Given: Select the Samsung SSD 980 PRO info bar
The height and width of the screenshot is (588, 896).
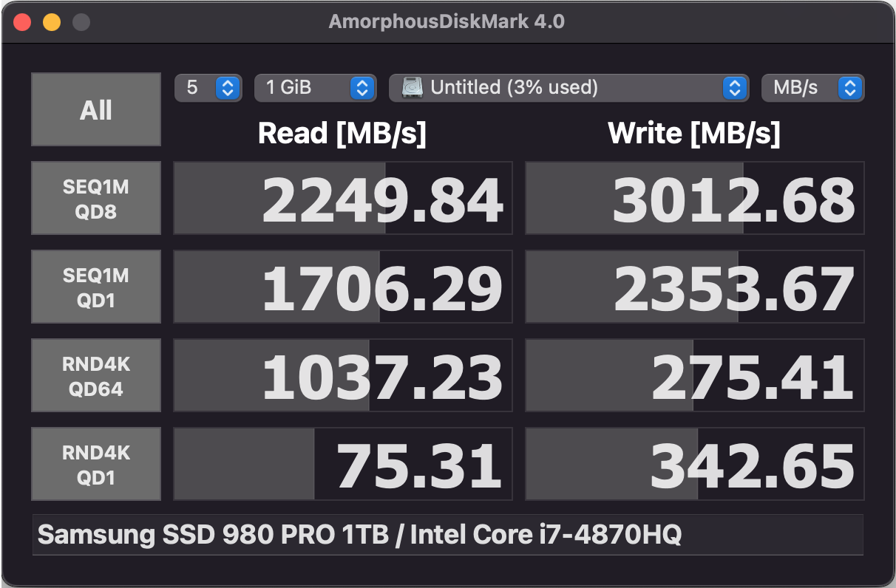Looking at the screenshot, I should [x=448, y=535].
